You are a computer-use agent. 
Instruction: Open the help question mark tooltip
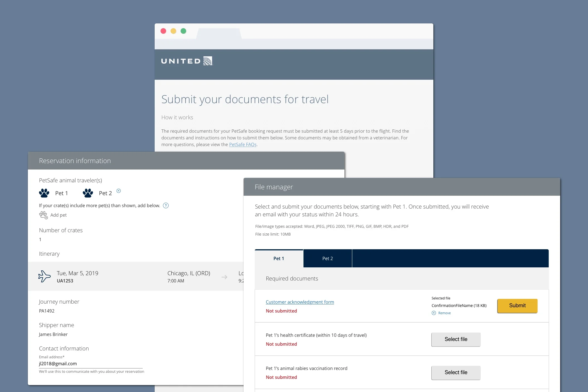click(166, 205)
